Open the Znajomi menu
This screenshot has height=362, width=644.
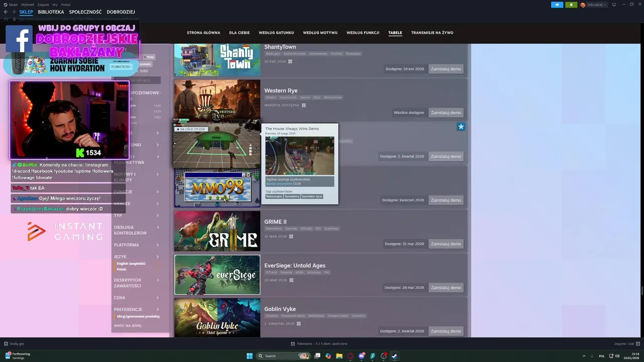[x=43, y=5]
